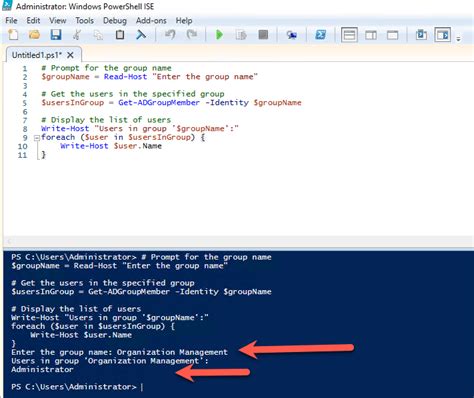474x398 pixels.
Task: Open a script with the folder icon
Action: click(34, 35)
